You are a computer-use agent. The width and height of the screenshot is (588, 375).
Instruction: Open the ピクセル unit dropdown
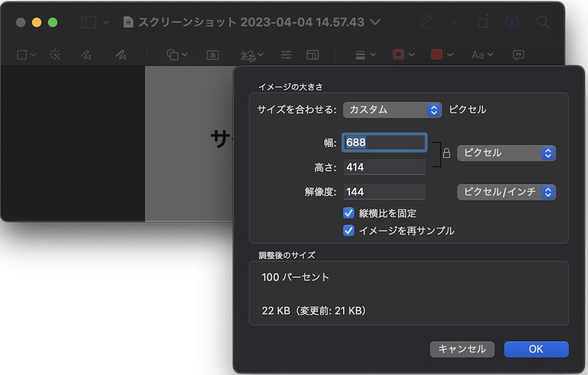click(506, 153)
